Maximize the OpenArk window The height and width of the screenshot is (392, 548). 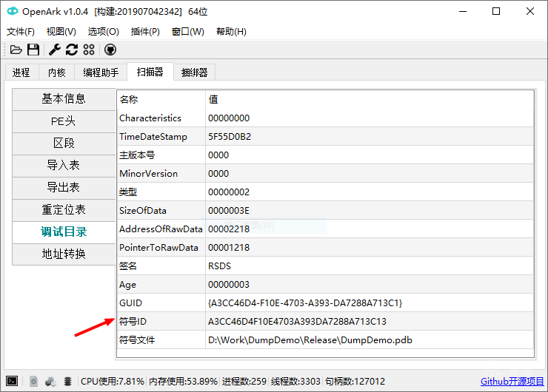(x=496, y=11)
